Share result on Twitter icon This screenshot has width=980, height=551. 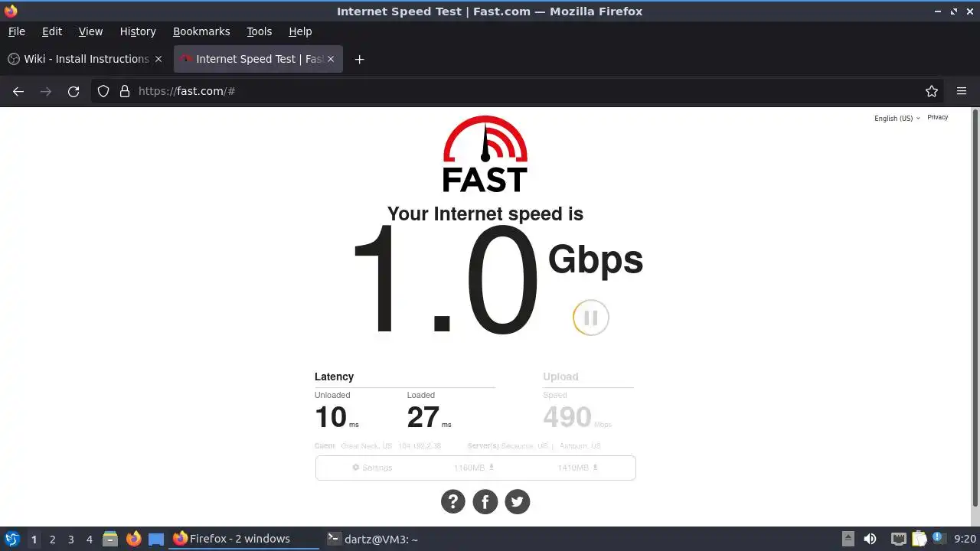coord(518,501)
